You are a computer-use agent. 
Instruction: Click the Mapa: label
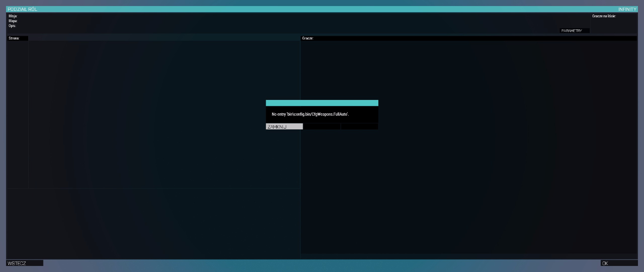[x=13, y=21]
